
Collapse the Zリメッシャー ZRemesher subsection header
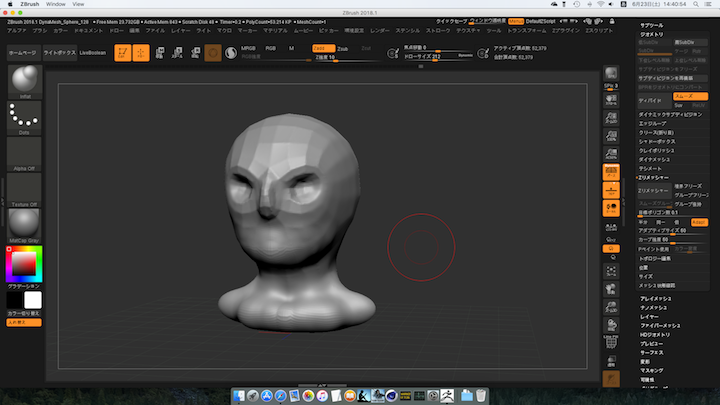tap(653, 178)
